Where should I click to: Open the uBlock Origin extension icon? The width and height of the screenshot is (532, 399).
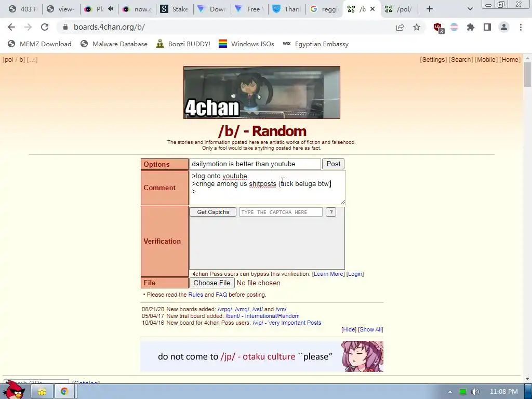pyautogui.click(x=438, y=28)
